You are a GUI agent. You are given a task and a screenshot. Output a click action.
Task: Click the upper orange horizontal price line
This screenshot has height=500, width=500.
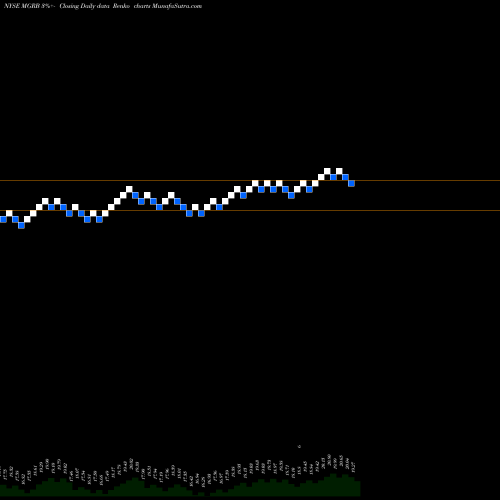point(250,181)
